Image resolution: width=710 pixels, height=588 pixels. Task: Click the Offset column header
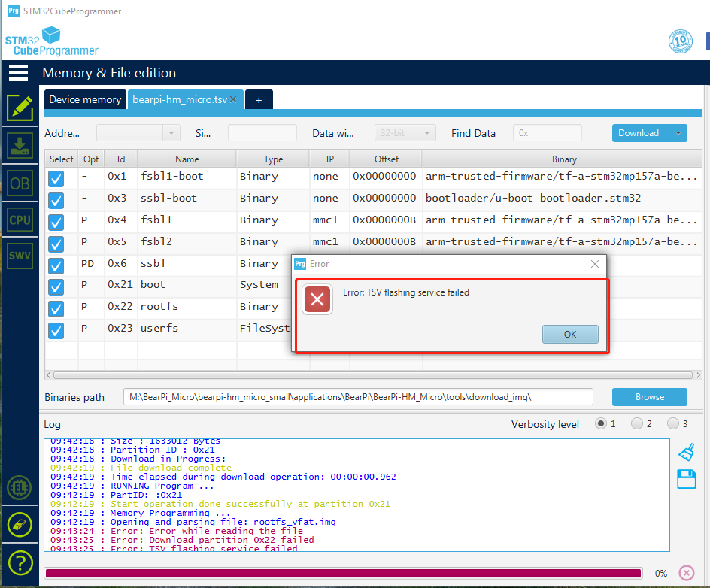point(387,159)
